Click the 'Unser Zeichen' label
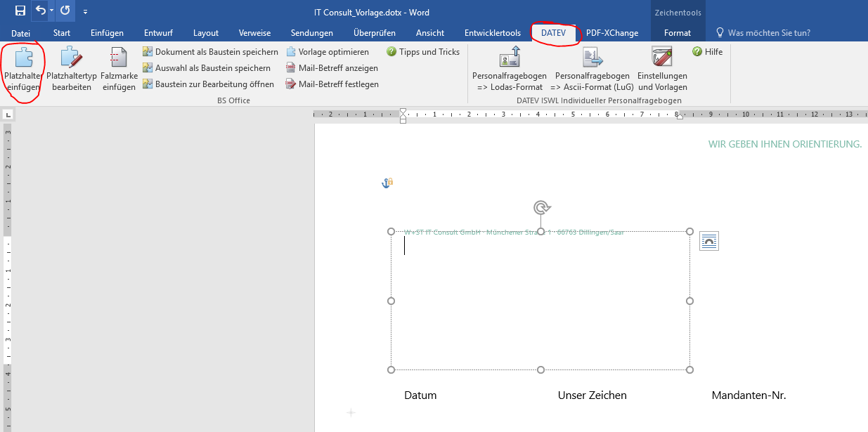The image size is (868, 432). coord(592,395)
